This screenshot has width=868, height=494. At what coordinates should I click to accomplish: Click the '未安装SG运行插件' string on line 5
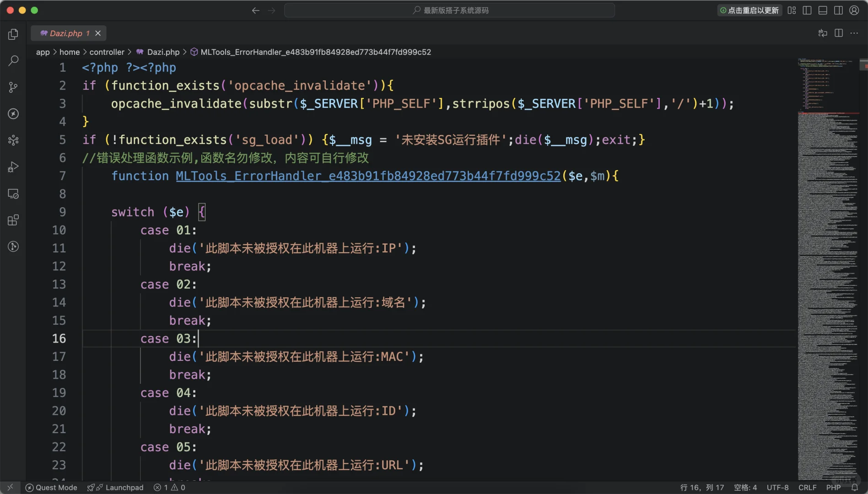pyautogui.click(x=451, y=140)
